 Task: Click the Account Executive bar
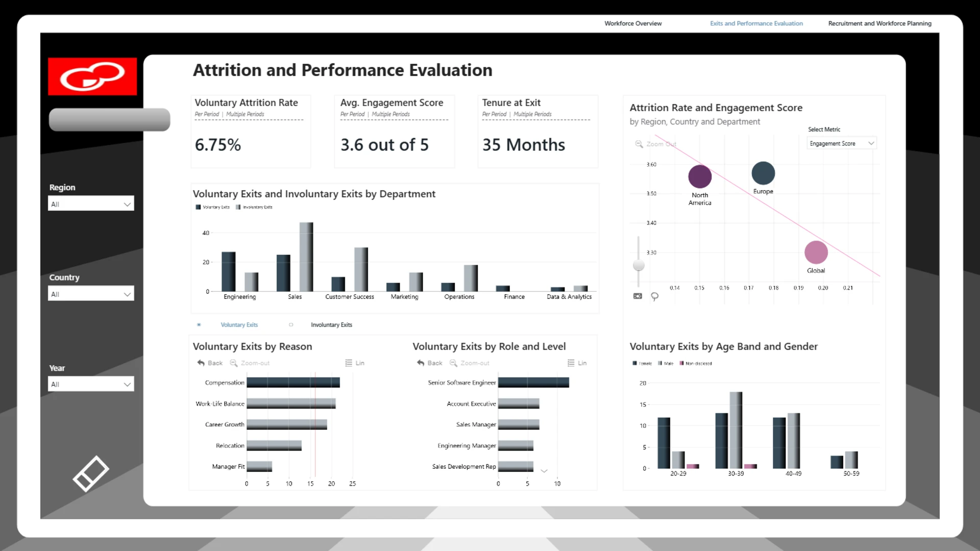(x=519, y=404)
